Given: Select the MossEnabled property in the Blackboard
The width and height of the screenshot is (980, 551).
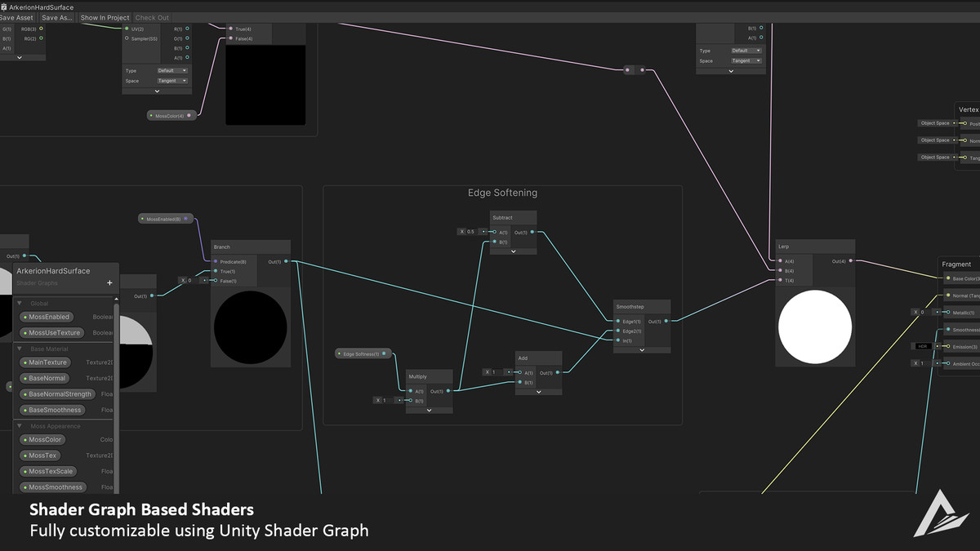Looking at the screenshot, I should pyautogui.click(x=49, y=317).
